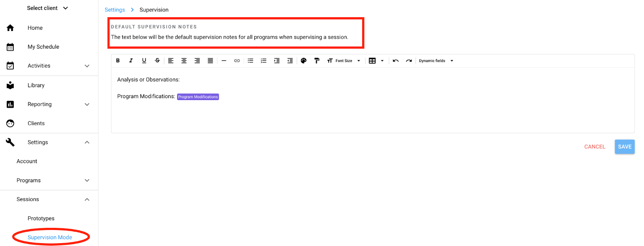The width and height of the screenshot is (644, 246).
Task: Click the SAVE button
Action: (624, 147)
